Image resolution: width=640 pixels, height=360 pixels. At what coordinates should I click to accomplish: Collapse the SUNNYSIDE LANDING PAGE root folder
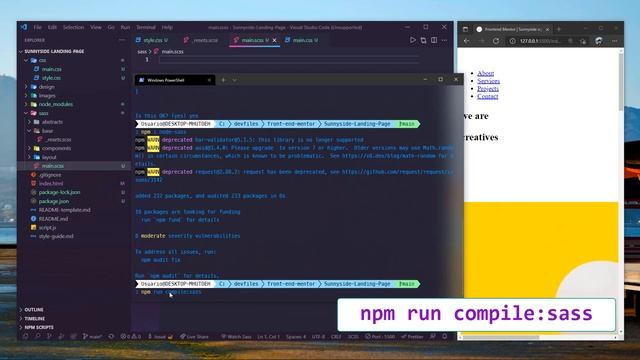54,51
